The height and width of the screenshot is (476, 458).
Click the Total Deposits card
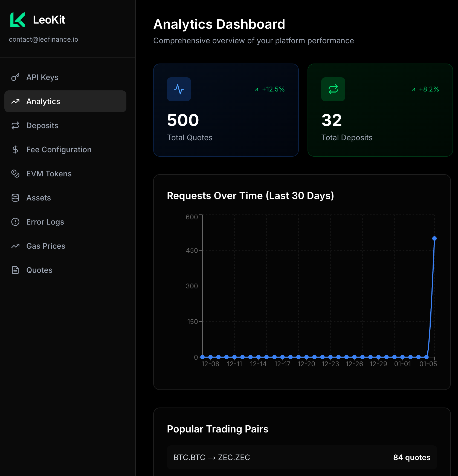380,110
